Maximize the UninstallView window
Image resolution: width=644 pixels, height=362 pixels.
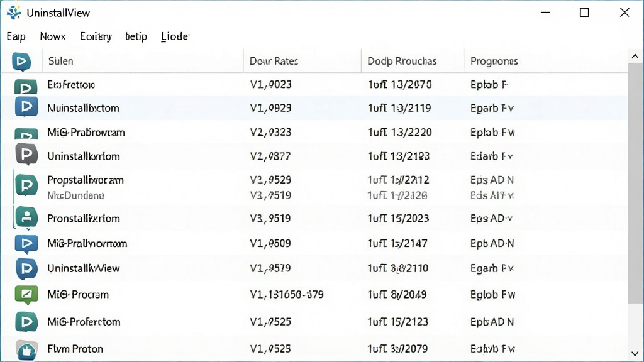(584, 13)
